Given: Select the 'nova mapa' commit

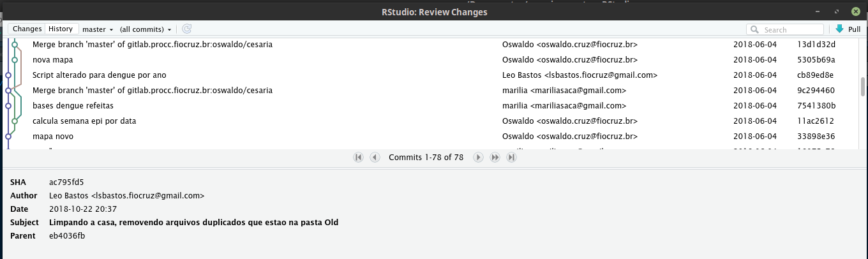Looking at the screenshot, I should click(52, 59).
